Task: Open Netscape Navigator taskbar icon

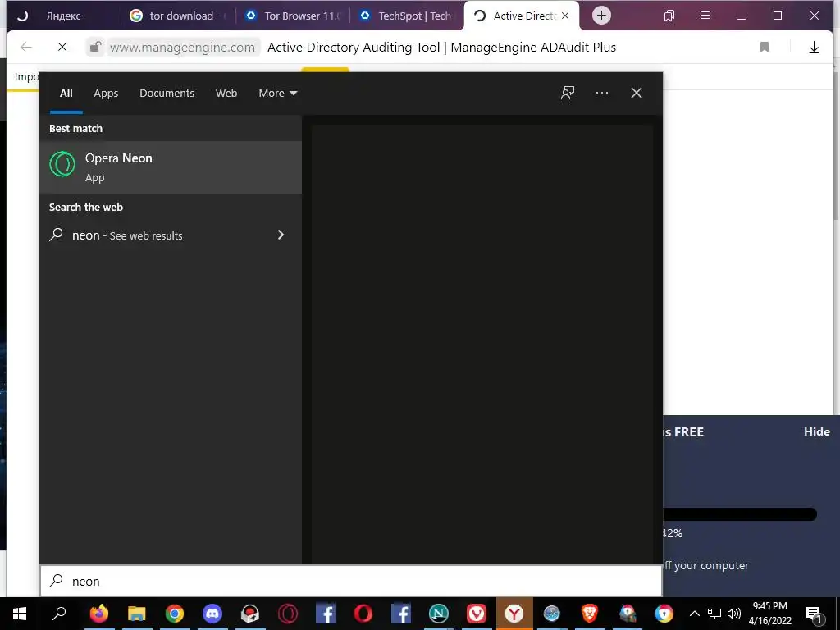Action: (x=439, y=614)
